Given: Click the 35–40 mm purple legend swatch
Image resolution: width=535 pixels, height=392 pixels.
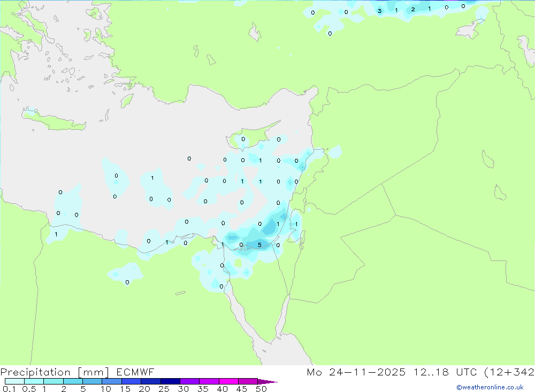Looking at the screenshot, I should coord(209,381).
